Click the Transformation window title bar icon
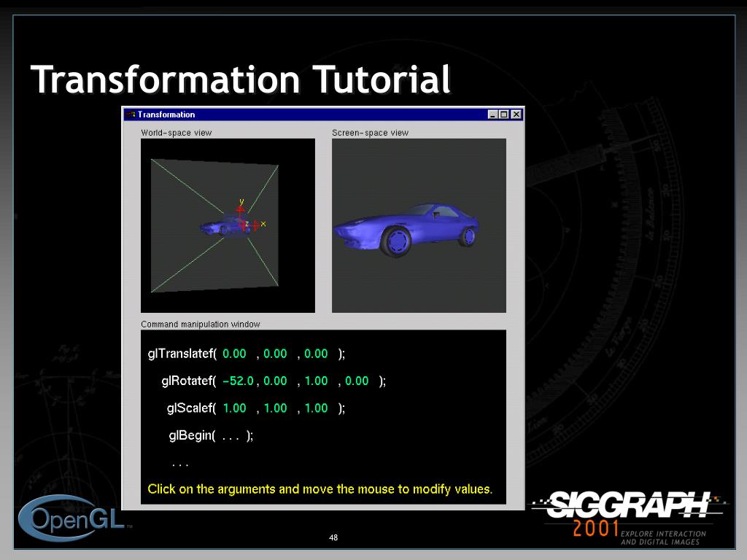This screenshot has height=560, width=747. click(x=131, y=114)
